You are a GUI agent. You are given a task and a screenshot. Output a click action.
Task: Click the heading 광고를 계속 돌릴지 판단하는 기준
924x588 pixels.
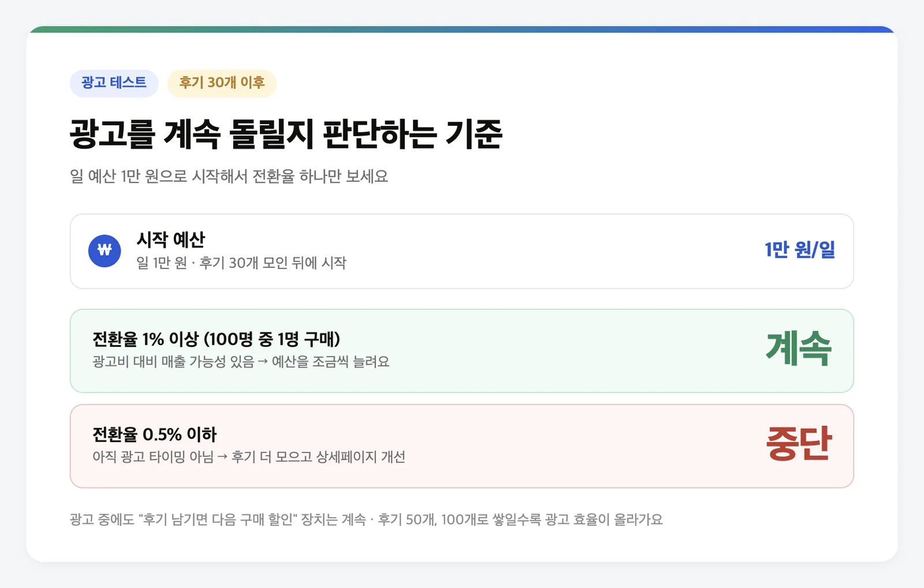tap(286, 134)
